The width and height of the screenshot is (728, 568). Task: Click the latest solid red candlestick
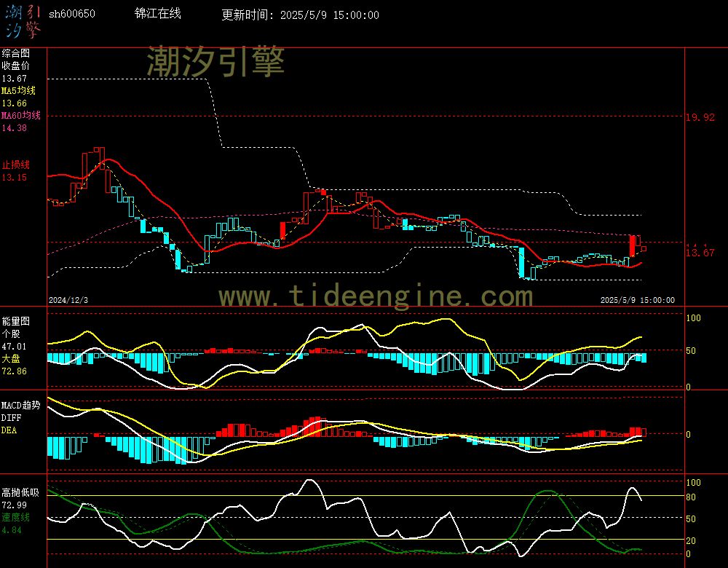(x=633, y=245)
